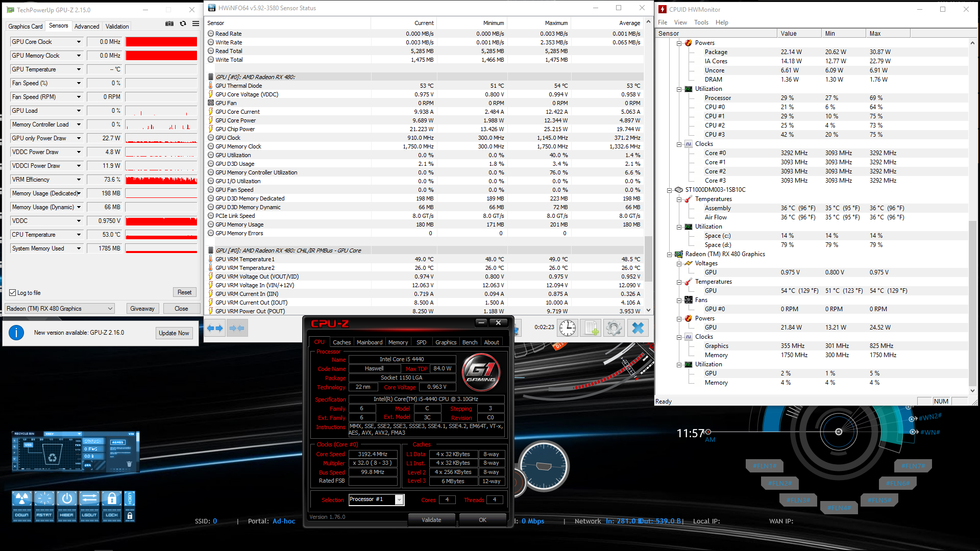Click HWiNFO log file icon with plus
Screen dimensions: 980x551
tap(591, 328)
